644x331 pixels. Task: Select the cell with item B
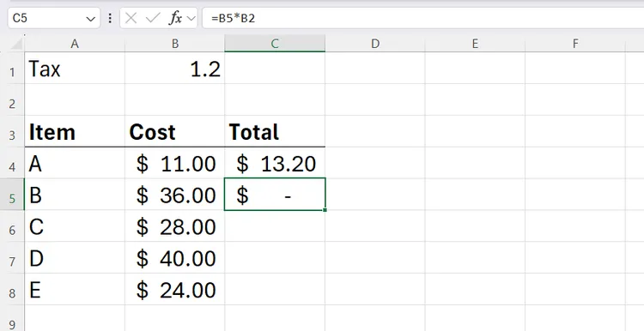[x=75, y=195]
